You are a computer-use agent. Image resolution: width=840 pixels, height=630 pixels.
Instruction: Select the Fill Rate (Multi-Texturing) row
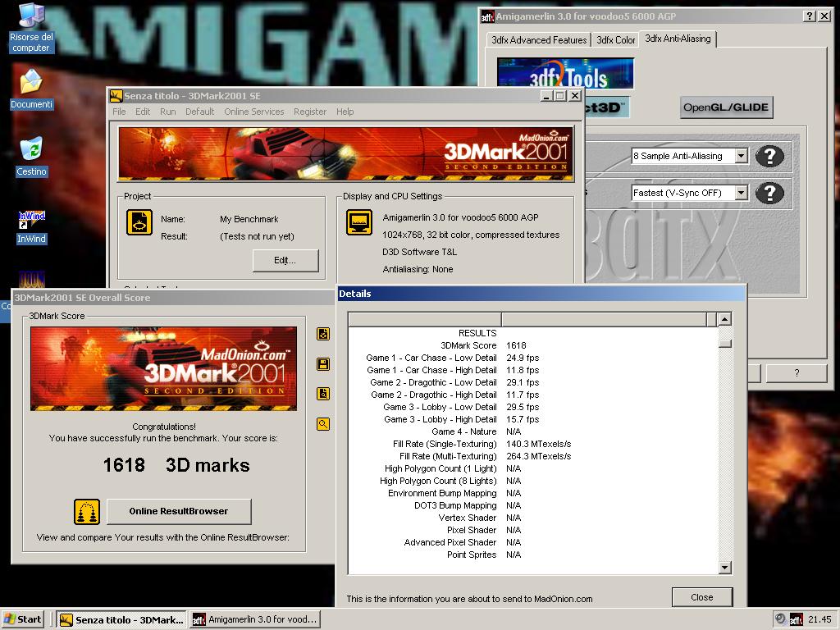(x=533, y=456)
